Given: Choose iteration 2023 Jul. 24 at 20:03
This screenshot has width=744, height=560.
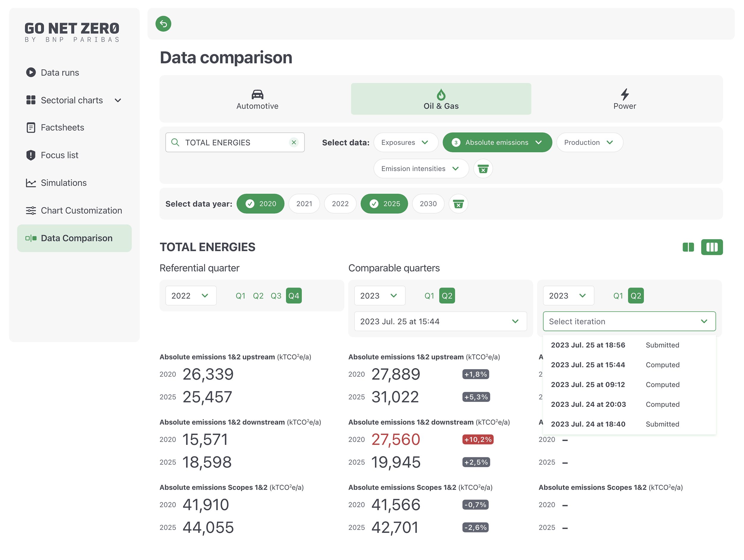Looking at the screenshot, I should coord(629,404).
